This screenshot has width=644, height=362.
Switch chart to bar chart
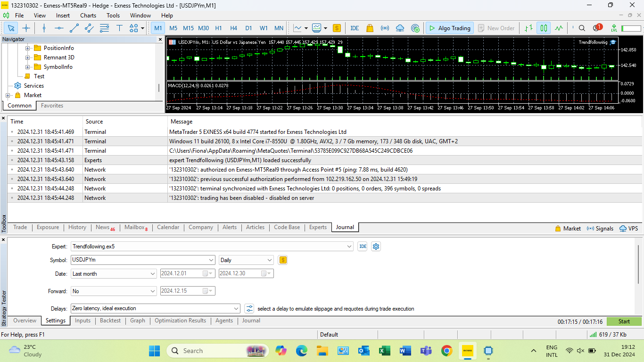click(x=528, y=28)
